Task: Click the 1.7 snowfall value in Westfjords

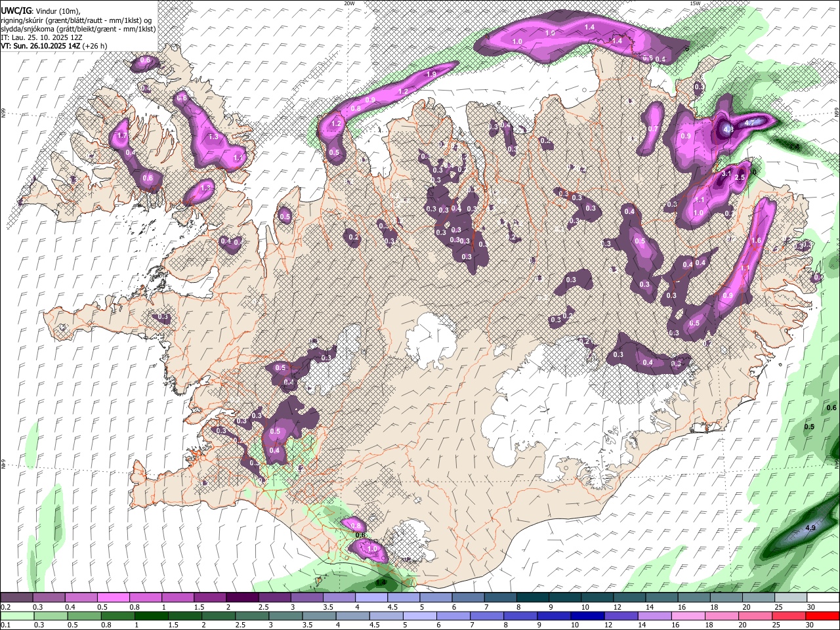Action: click(x=121, y=136)
